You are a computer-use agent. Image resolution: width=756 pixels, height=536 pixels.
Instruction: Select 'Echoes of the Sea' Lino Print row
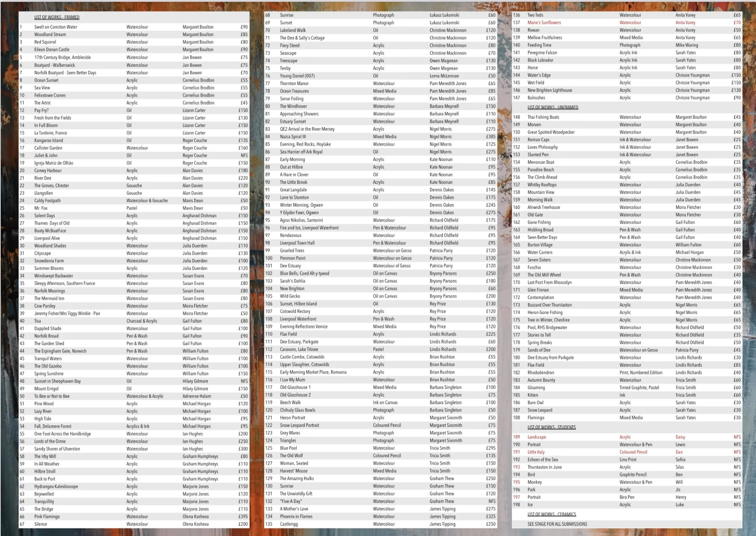(627, 459)
